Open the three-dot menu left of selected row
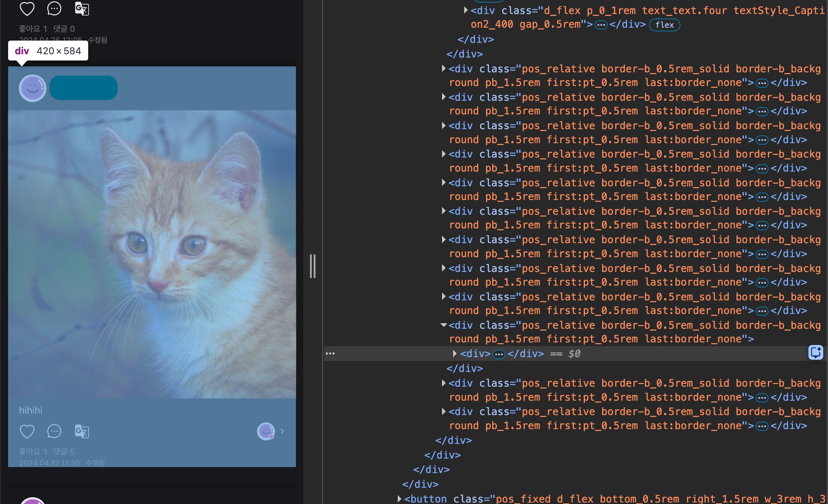 tap(330, 353)
